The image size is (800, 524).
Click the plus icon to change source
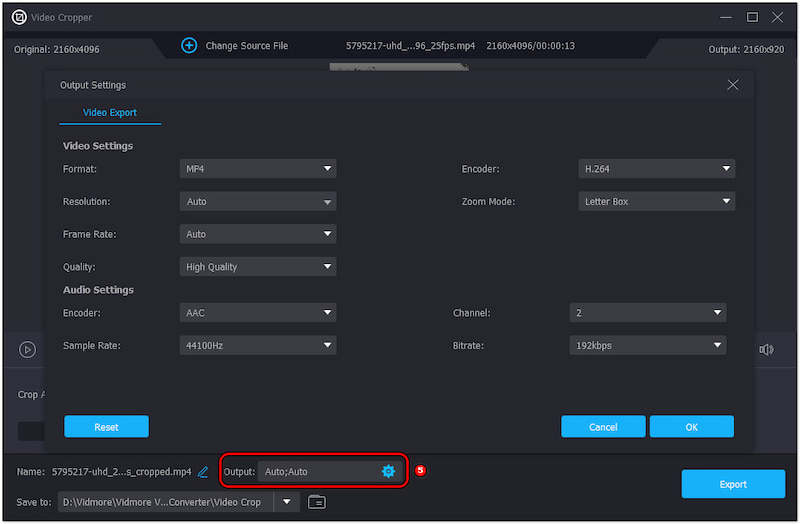[189, 46]
